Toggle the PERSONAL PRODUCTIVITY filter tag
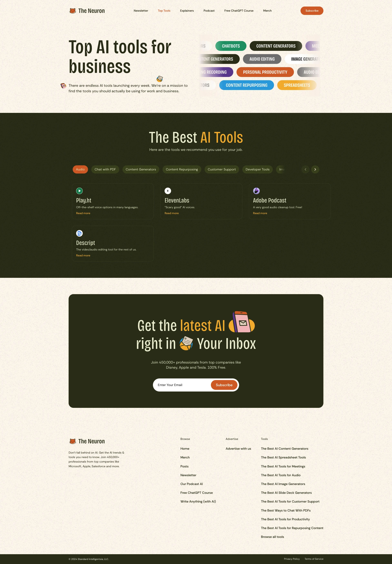The height and width of the screenshot is (564, 392). point(265,72)
